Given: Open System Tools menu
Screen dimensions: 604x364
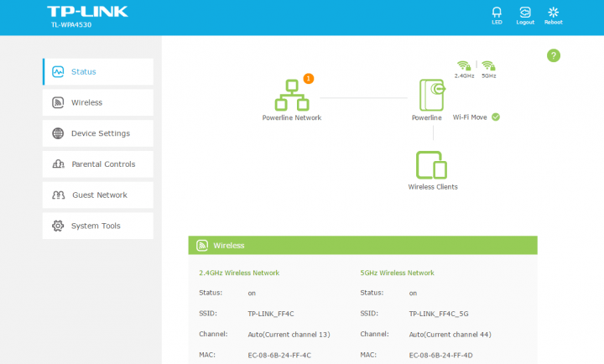Looking at the screenshot, I should 98,226.
